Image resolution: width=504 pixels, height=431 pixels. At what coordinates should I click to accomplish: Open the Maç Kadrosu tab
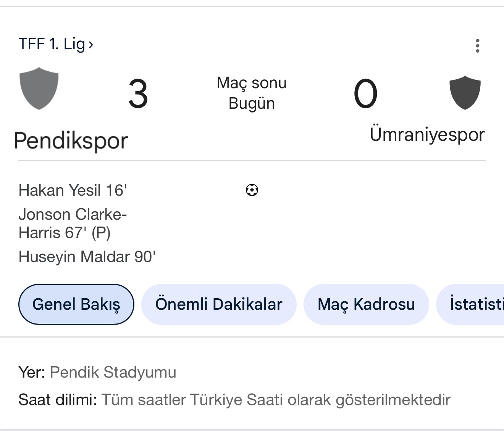pos(366,304)
